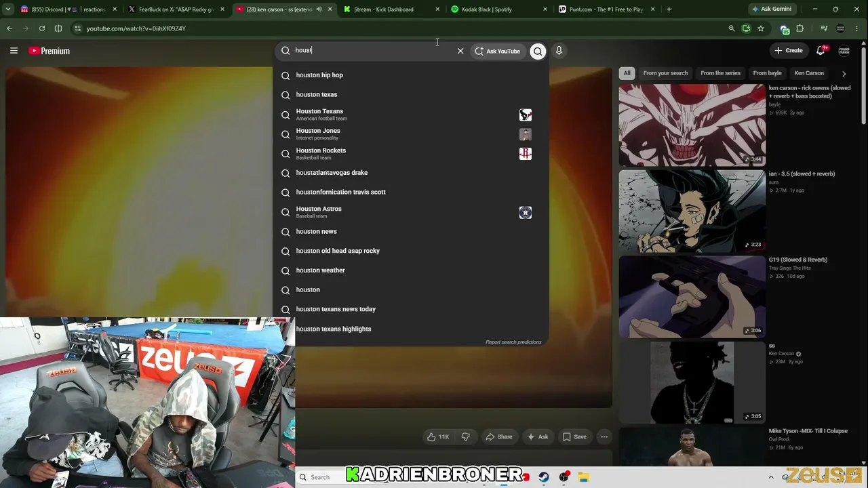The width and height of the screenshot is (868, 488).
Task: Open 'G19 (Slowed & Reverb)' video thumbnail
Action: (x=692, y=296)
